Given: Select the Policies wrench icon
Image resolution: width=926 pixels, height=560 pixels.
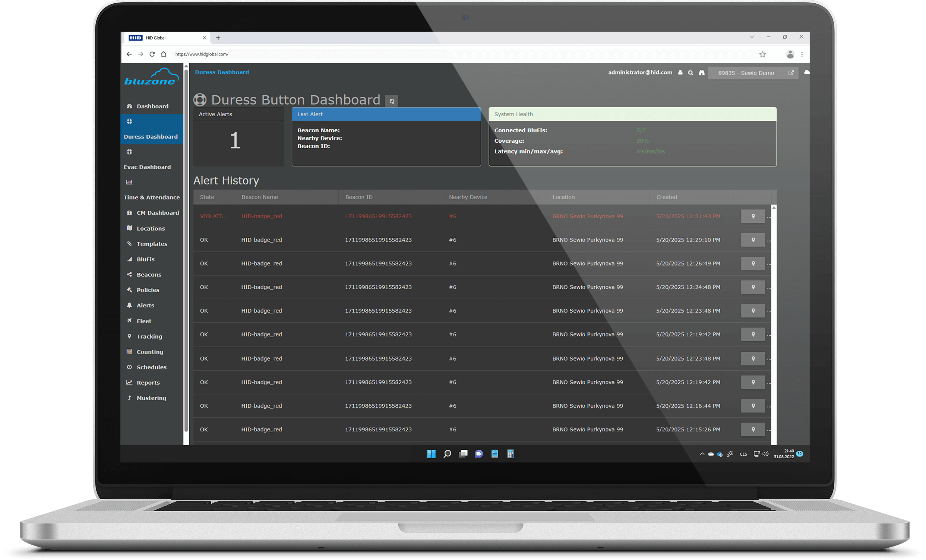Looking at the screenshot, I should [129, 290].
